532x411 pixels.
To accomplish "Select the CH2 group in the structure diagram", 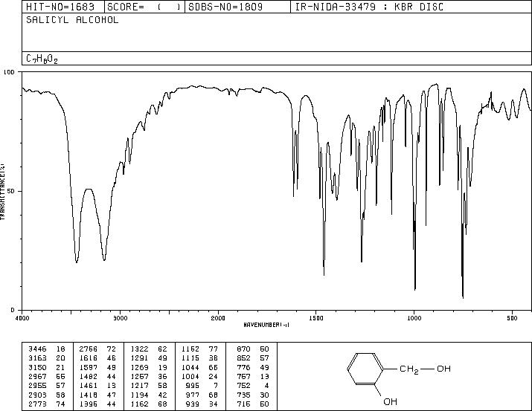I will pos(409,369).
